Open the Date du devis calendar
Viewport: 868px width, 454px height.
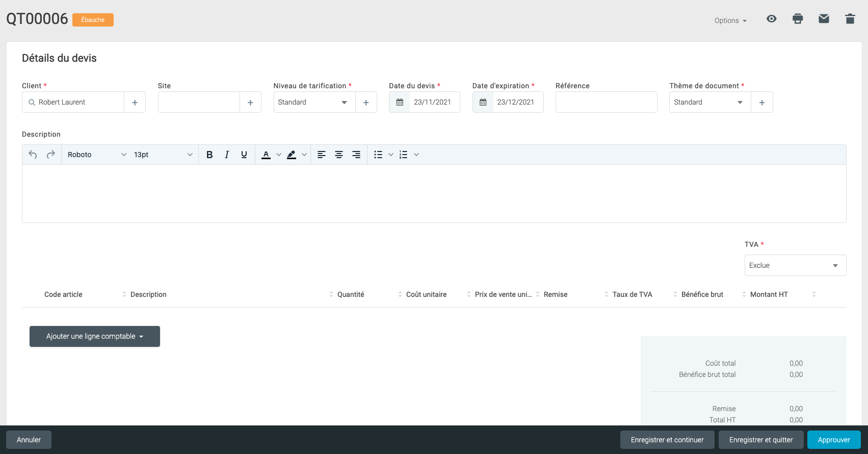pyautogui.click(x=400, y=102)
